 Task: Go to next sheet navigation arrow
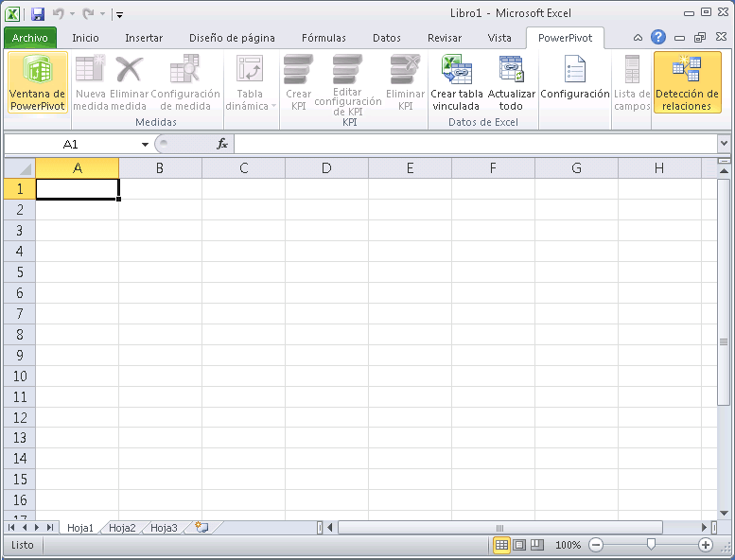click(x=37, y=527)
